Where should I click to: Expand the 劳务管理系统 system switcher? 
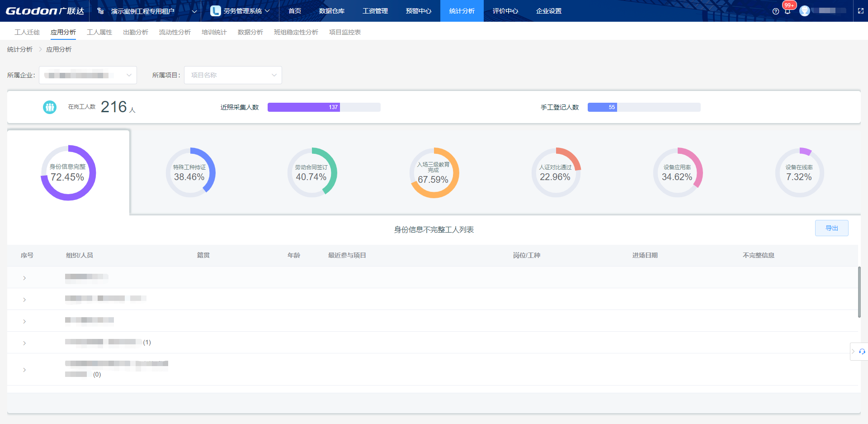point(240,11)
